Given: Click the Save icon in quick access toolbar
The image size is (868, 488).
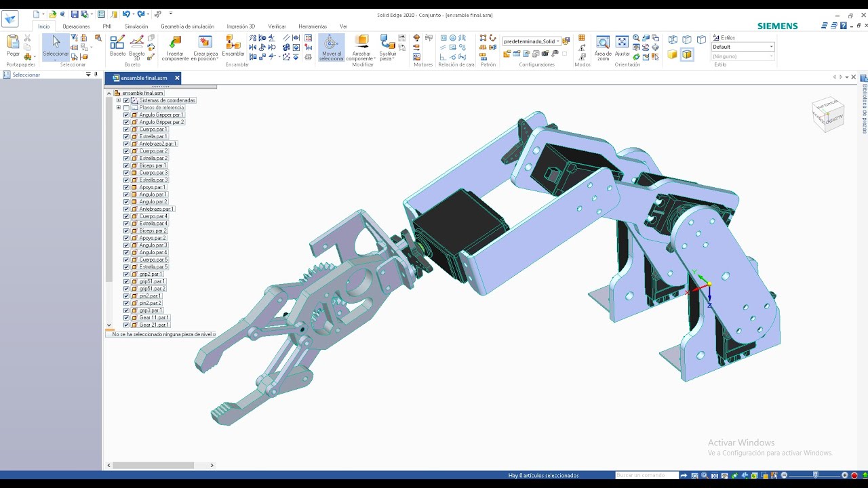Looking at the screenshot, I should [75, 14].
